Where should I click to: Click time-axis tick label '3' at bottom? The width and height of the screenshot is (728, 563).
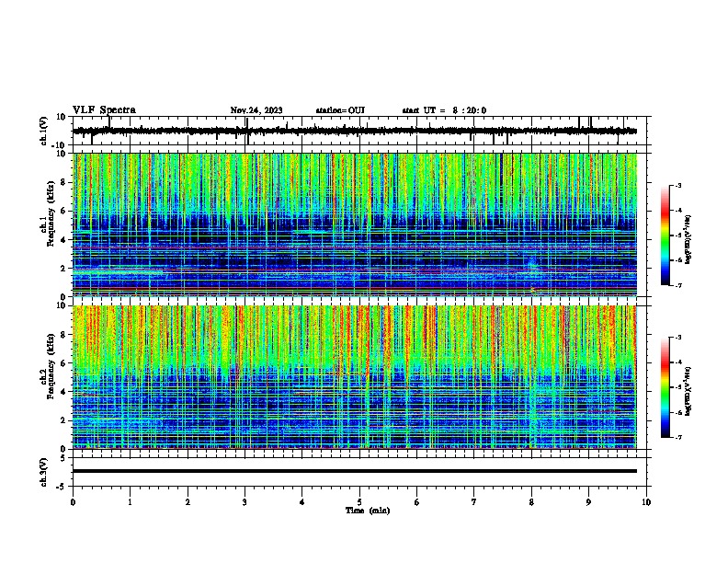tap(245, 502)
